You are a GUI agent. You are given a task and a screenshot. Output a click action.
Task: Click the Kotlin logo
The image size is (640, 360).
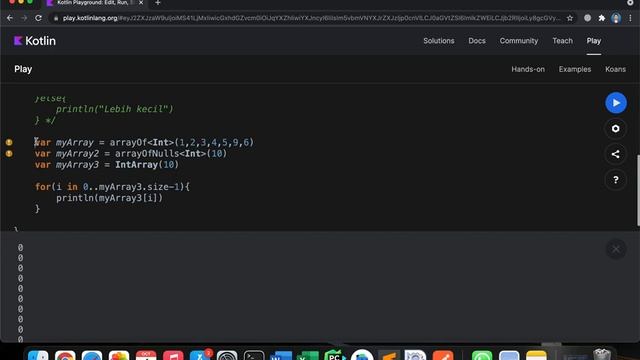[35, 41]
